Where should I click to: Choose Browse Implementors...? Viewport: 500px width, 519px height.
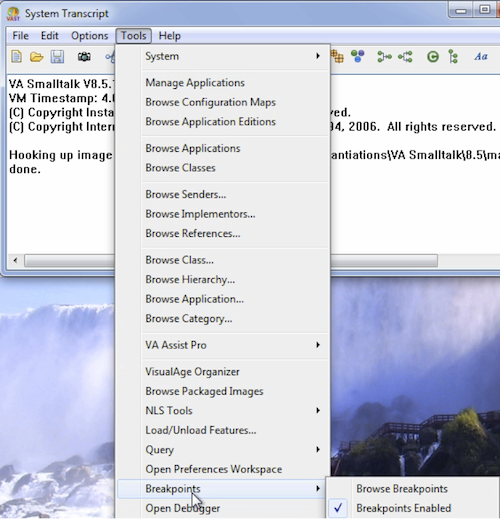[222, 214]
